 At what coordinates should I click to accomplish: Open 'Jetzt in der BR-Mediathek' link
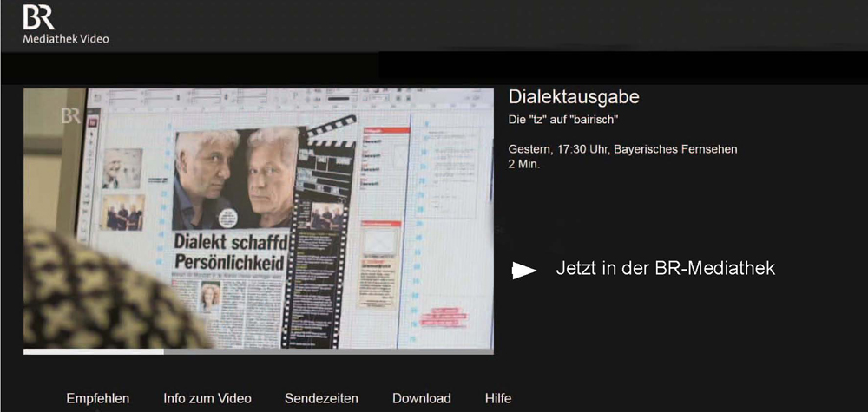click(666, 268)
